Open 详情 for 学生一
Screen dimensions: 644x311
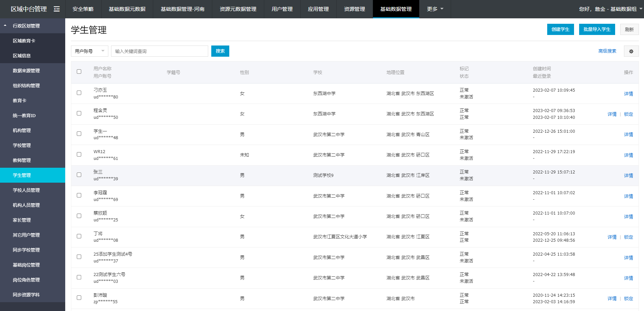[628, 134]
